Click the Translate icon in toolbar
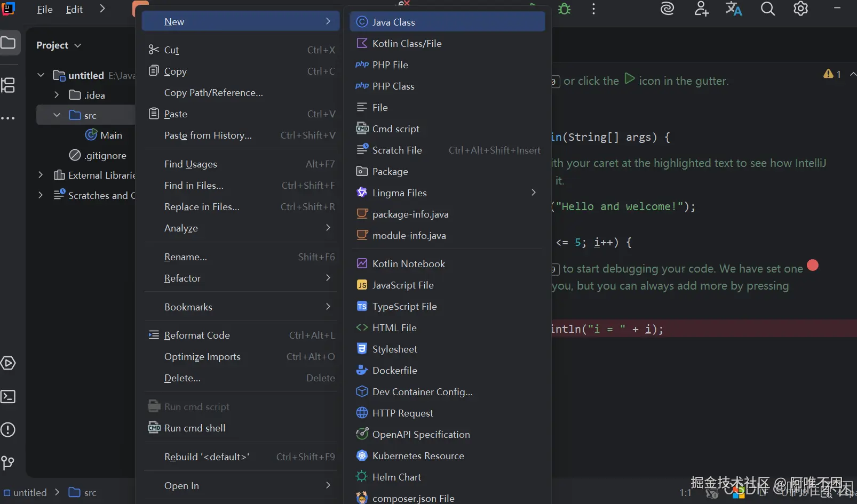Screen dimensions: 857x504 [x=734, y=9]
